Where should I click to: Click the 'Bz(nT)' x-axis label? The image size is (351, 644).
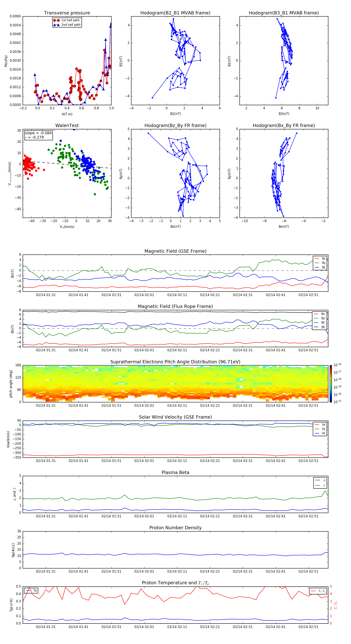[x=175, y=227]
